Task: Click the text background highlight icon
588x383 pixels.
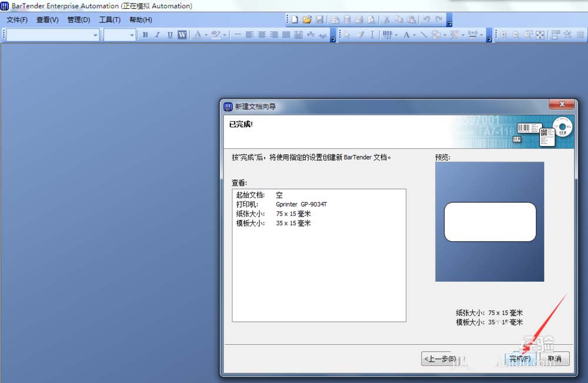Action: (x=216, y=35)
